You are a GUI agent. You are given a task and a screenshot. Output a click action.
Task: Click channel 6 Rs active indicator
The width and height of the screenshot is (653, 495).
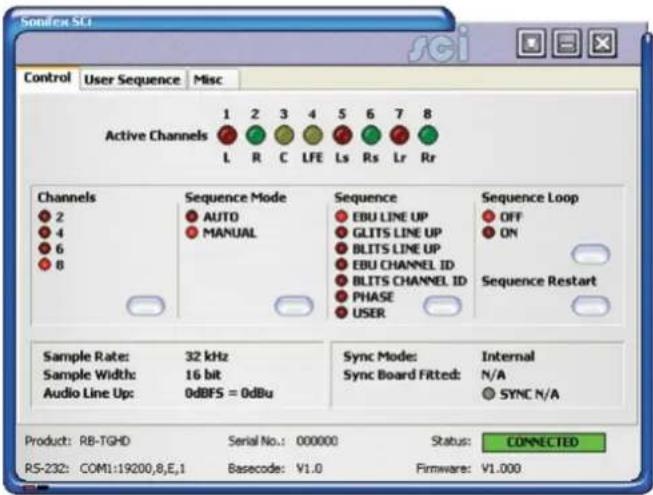[371, 135]
